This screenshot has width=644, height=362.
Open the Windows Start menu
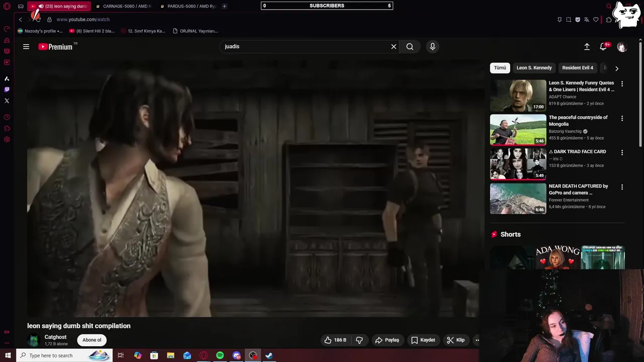click(x=8, y=355)
